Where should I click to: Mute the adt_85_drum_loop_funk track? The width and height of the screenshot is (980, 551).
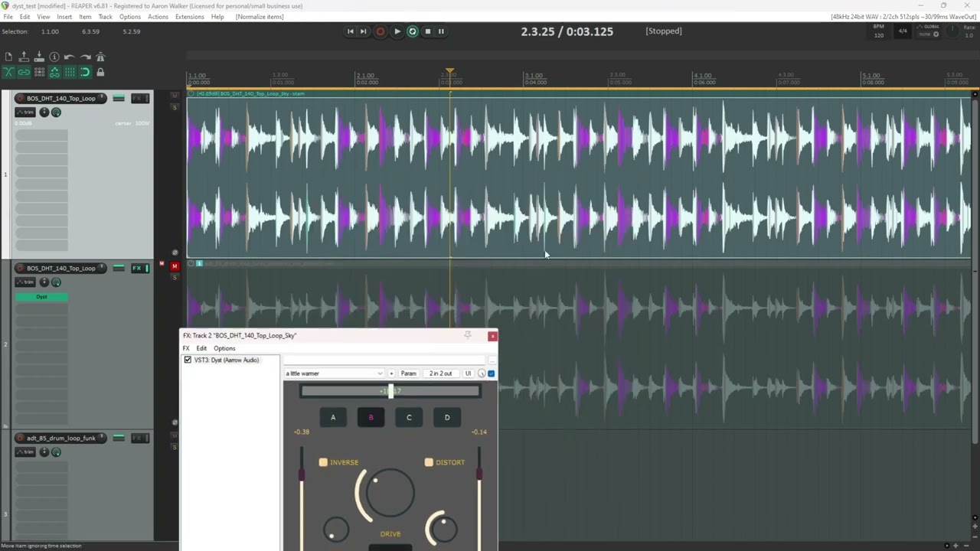175,435
